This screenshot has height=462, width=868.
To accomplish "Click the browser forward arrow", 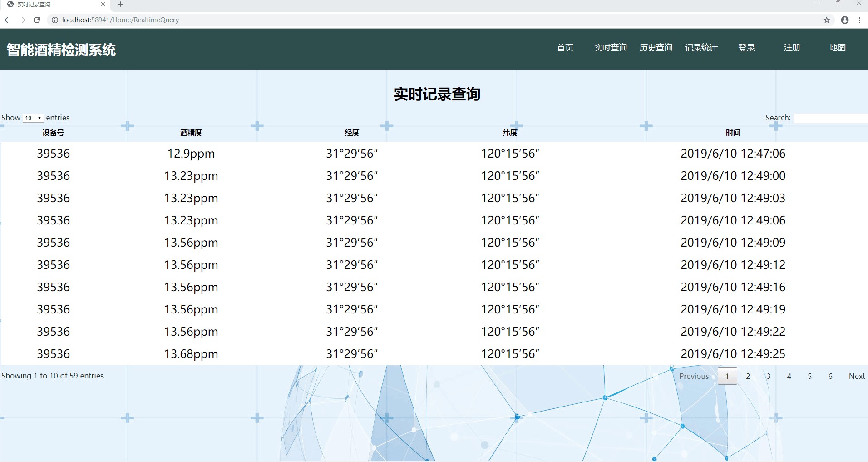I will pyautogui.click(x=22, y=20).
